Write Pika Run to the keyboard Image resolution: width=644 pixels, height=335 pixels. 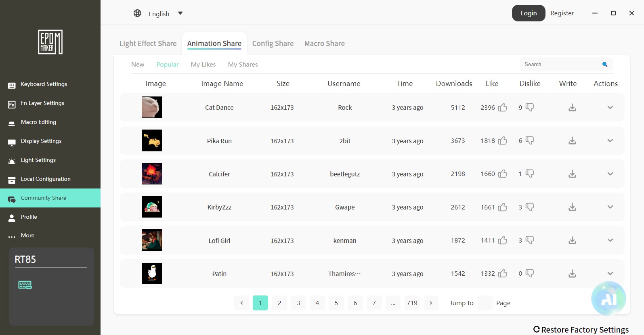coord(572,140)
